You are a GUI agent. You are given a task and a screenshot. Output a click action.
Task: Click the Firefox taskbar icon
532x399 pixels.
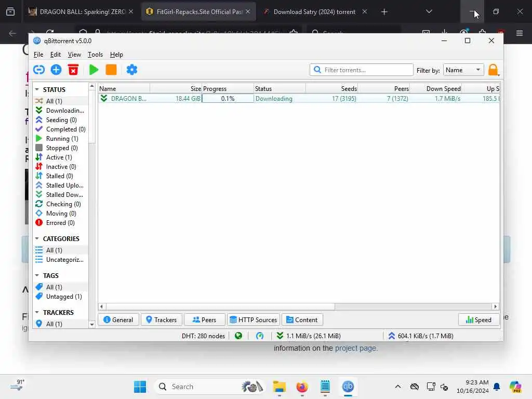(302, 387)
